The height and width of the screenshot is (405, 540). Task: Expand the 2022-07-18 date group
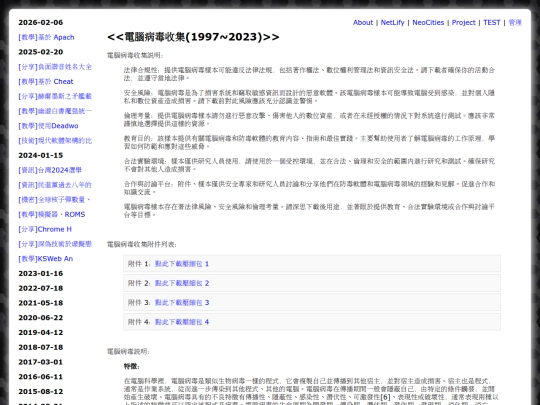tap(41, 288)
